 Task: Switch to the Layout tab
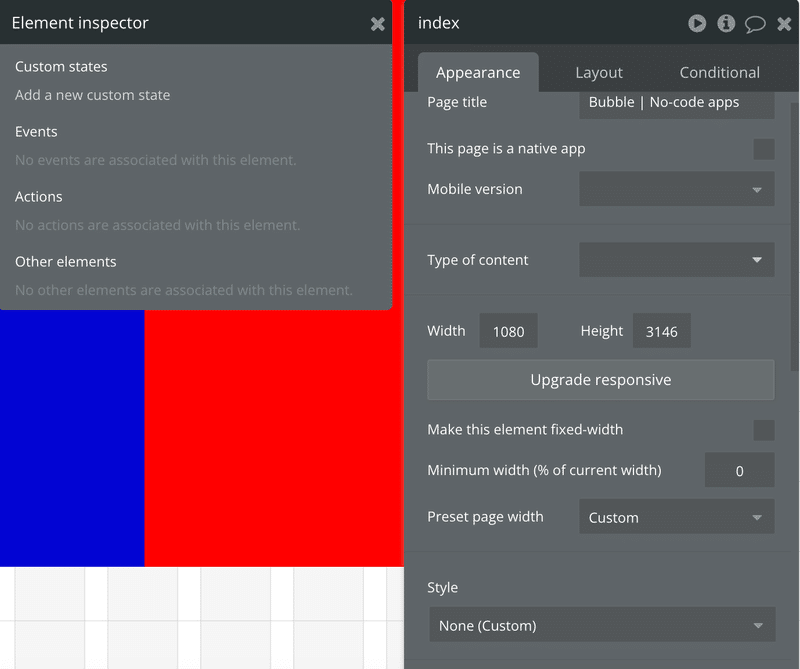tap(599, 72)
